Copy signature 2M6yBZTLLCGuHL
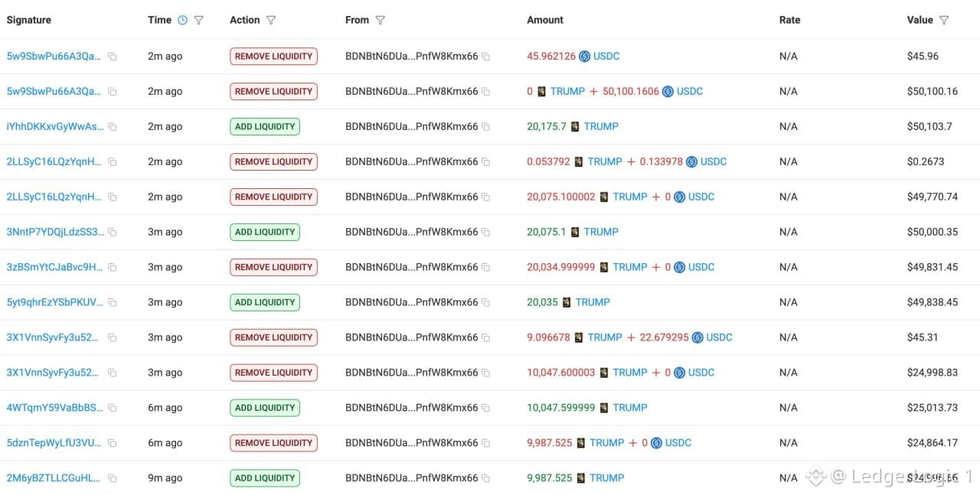This screenshot has width=980, height=495. (x=112, y=479)
